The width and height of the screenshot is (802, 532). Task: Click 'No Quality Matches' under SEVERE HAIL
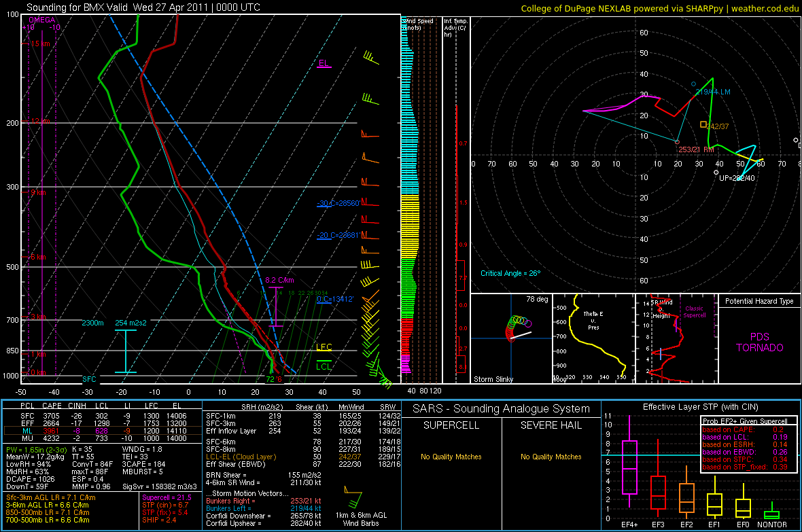point(551,457)
